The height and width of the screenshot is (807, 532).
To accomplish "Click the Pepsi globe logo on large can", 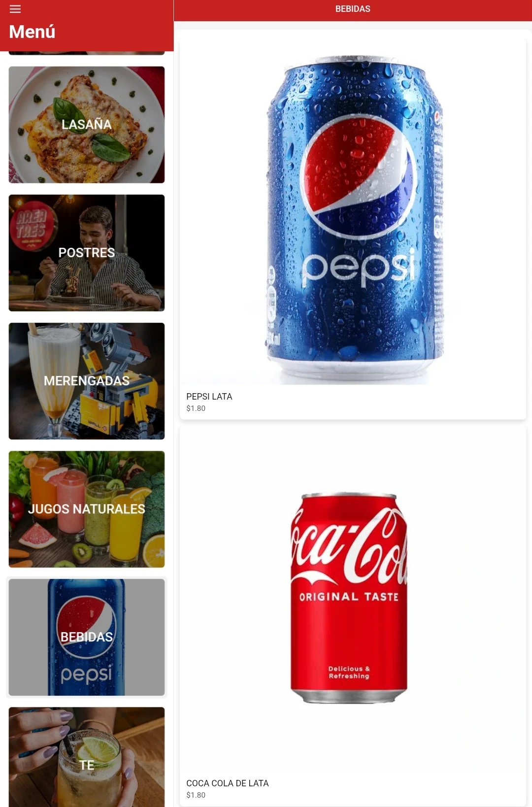I will [x=358, y=173].
